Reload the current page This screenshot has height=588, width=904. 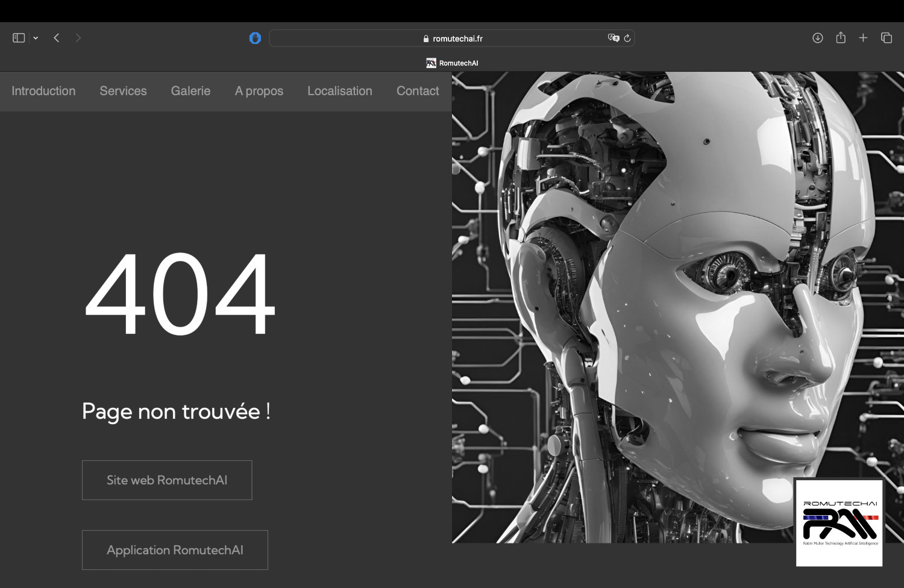627,38
